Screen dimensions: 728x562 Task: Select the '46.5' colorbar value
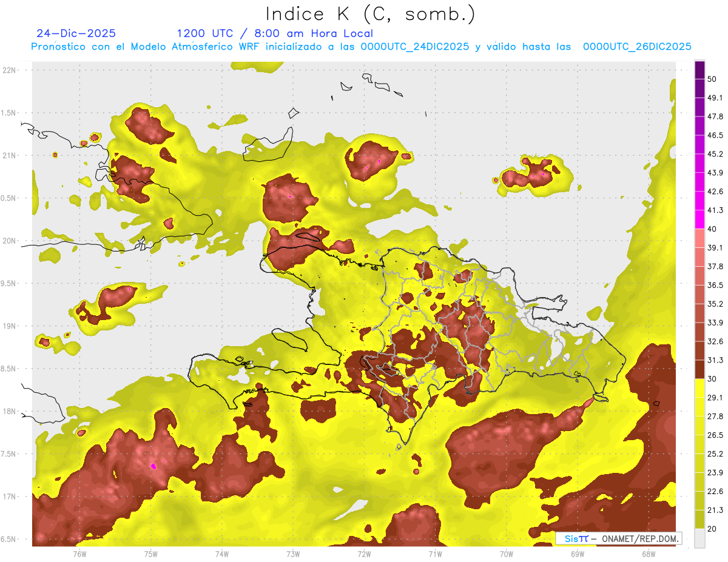(715, 135)
